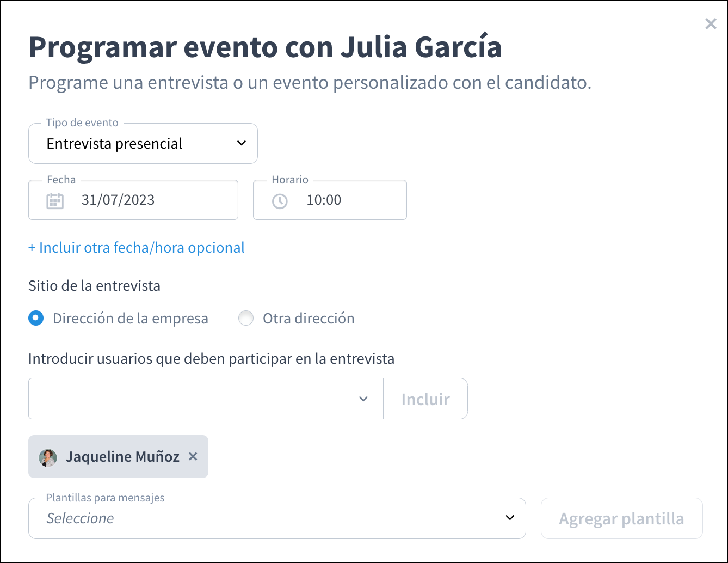Open the Tipo de evento dropdown
The width and height of the screenshot is (728, 563).
(143, 143)
